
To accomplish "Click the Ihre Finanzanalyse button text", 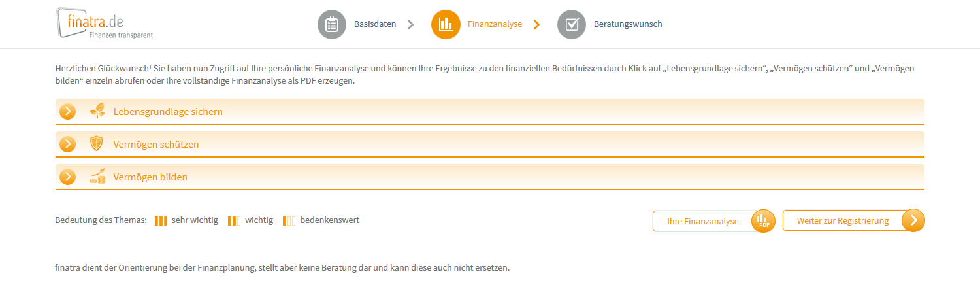I will pos(702,221).
